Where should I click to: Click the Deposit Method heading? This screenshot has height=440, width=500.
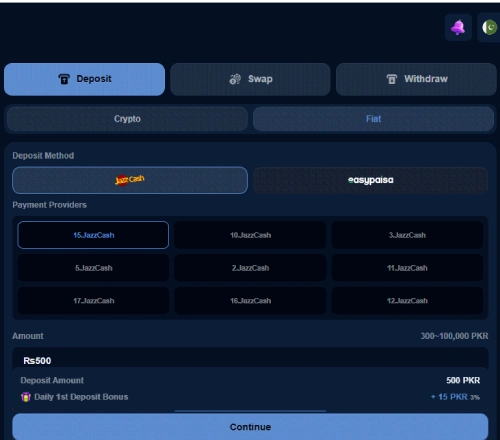point(43,156)
